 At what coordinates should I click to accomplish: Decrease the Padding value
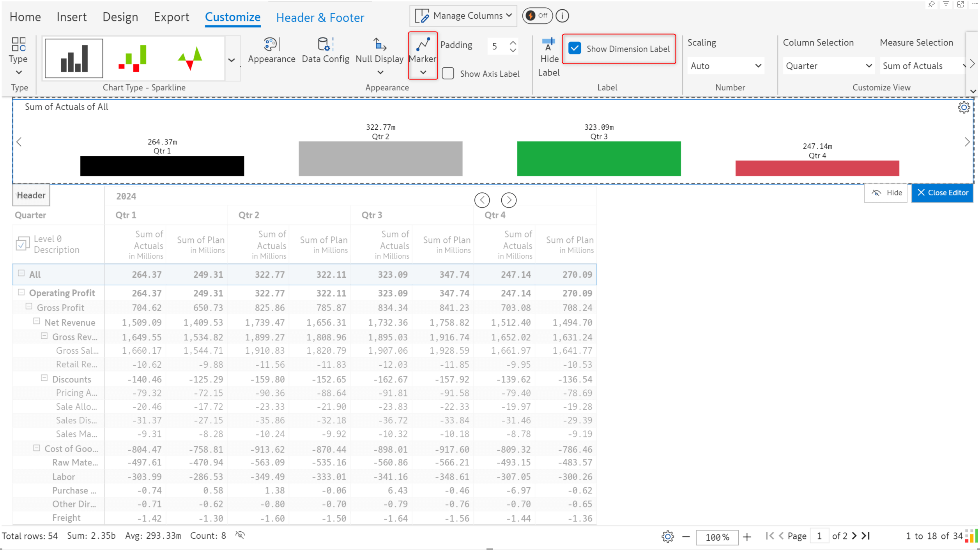(x=513, y=50)
